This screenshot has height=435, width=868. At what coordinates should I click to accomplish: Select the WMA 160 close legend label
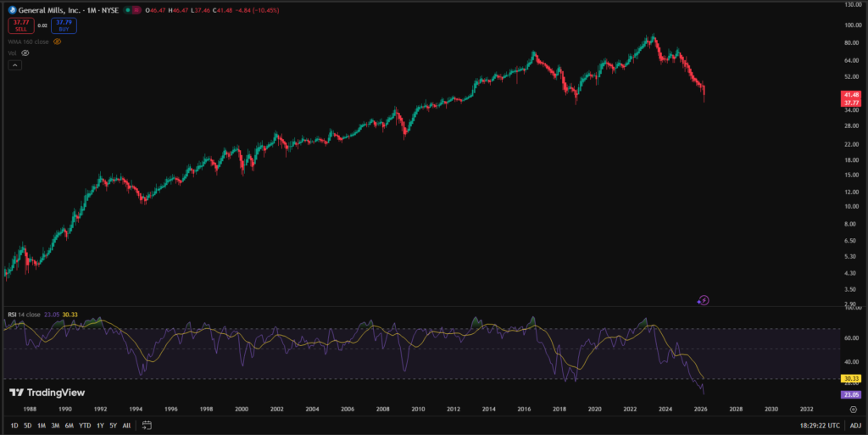click(28, 42)
